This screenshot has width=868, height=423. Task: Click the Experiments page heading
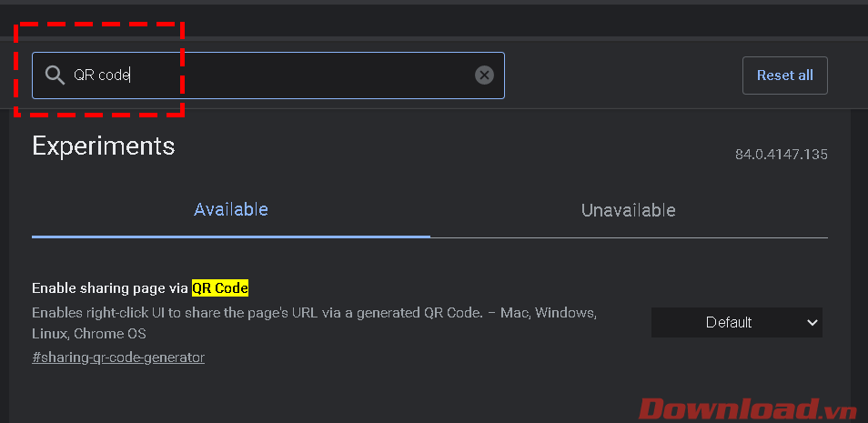click(x=104, y=146)
